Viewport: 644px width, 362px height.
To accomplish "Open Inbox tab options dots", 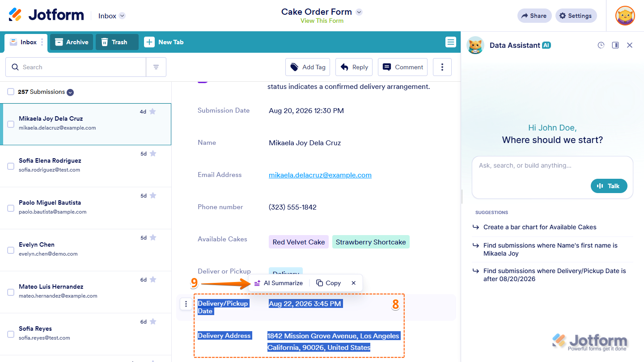I will coord(42,42).
